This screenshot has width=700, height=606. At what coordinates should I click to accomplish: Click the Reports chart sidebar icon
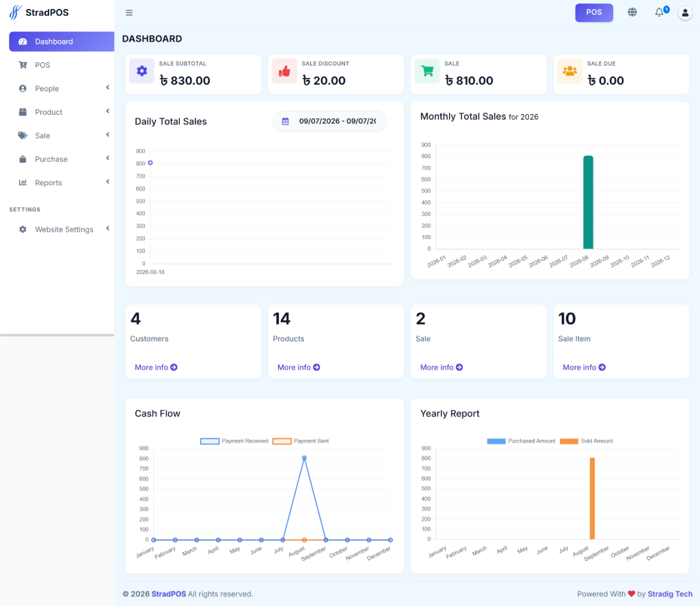point(23,182)
